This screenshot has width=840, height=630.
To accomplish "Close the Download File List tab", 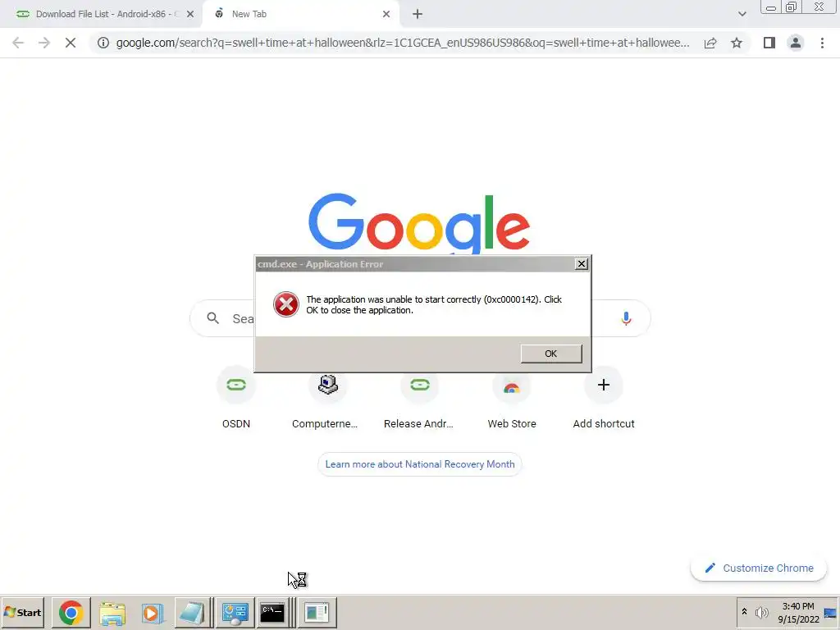I will pyautogui.click(x=190, y=14).
